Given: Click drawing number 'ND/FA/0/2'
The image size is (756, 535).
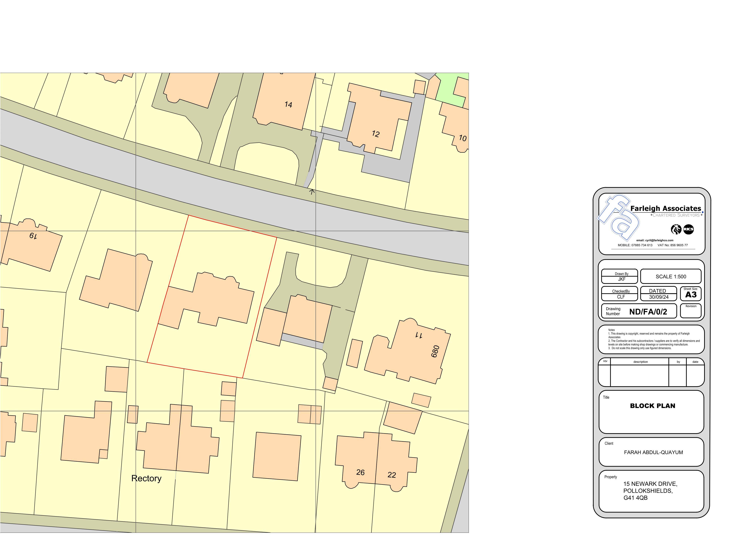Looking at the screenshot, I should point(648,312).
